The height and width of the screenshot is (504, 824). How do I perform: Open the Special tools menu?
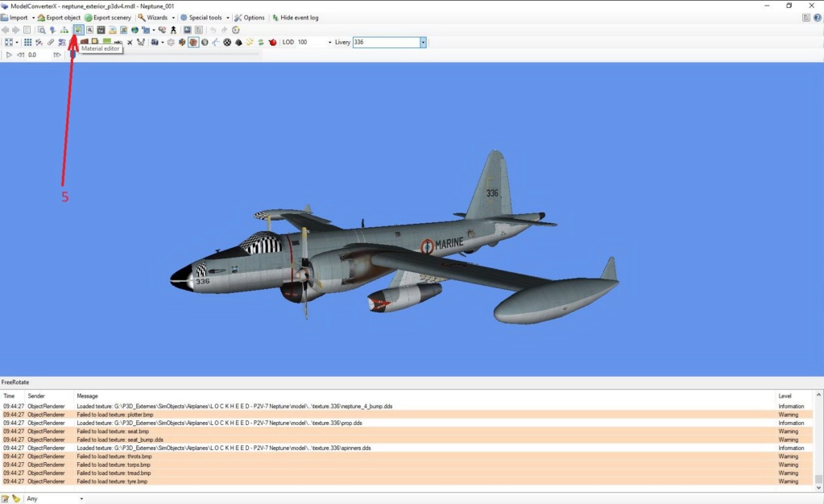pyautogui.click(x=201, y=18)
